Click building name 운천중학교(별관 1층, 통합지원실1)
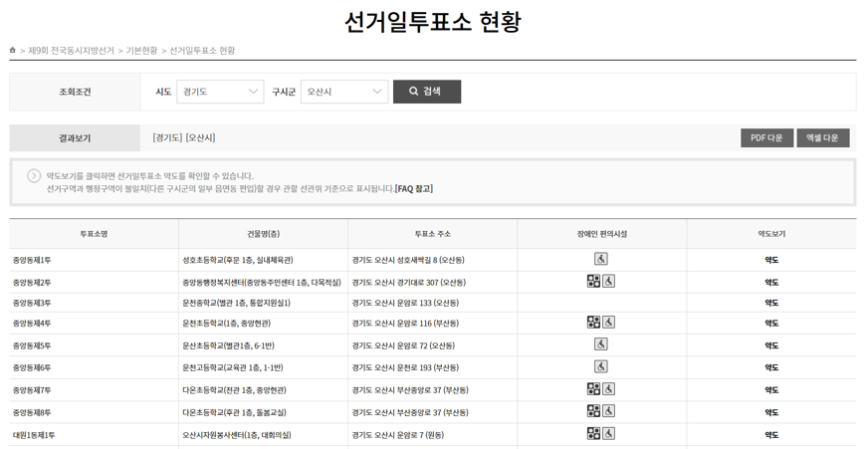This screenshot has height=449, width=868. 236,303
